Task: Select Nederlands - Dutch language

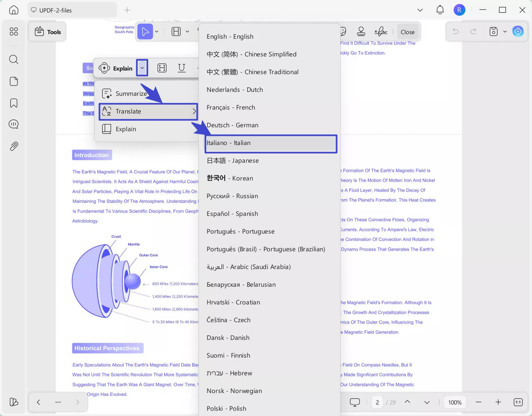Action: click(269, 90)
